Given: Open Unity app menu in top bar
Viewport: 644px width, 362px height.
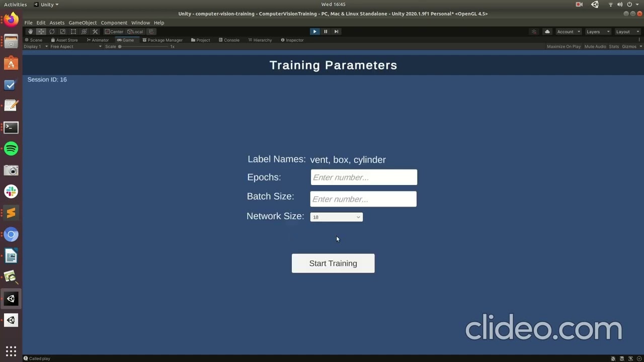Looking at the screenshot, I should point(46,5).
